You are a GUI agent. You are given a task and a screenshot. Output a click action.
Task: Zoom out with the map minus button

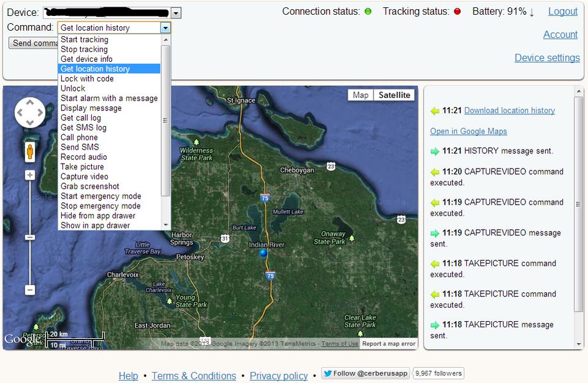coord(30,290)
